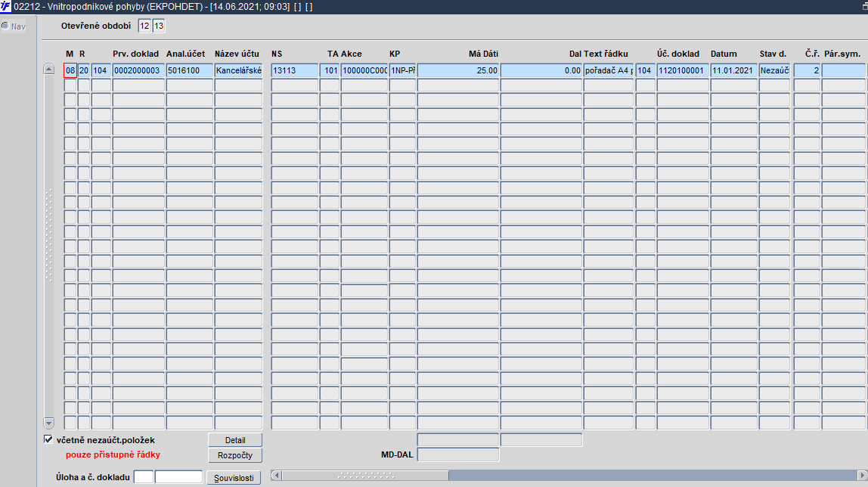Click the open period field showing 12
The height and width of the screenshot is (487, 868).
pyautogui.click(x=144, y=26)
